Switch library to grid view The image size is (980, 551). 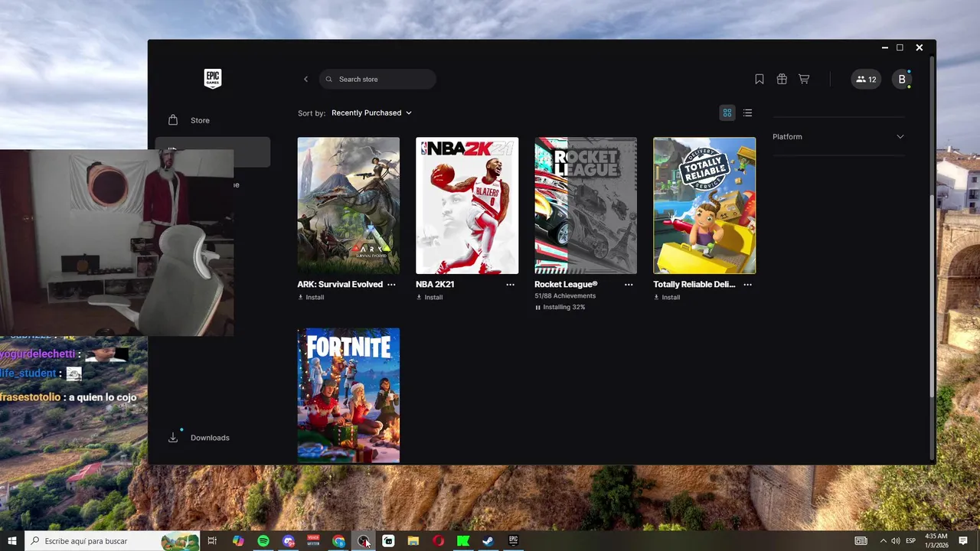[727, 112]
